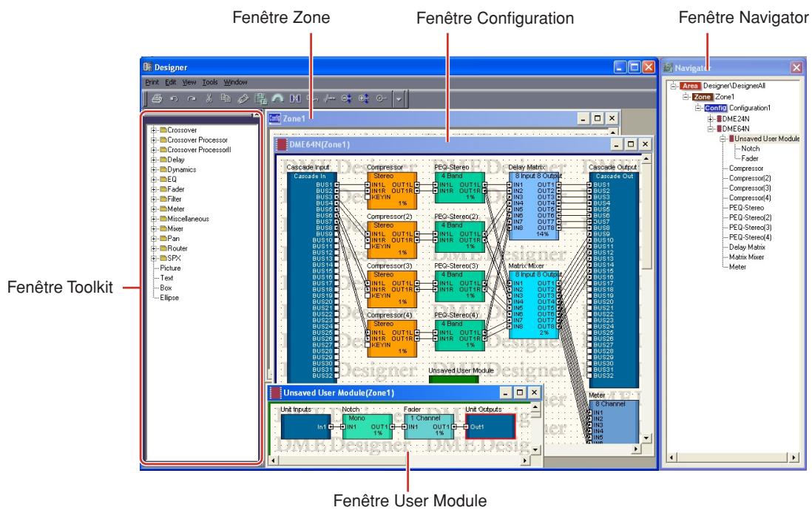Select Notch in the Navigator tree
This screenshot has height=510, width=812.
(x=750, y=148)
